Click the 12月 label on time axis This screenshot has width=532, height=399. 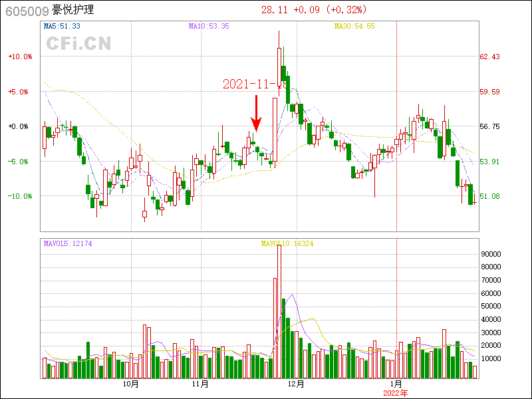click(296, 384)
